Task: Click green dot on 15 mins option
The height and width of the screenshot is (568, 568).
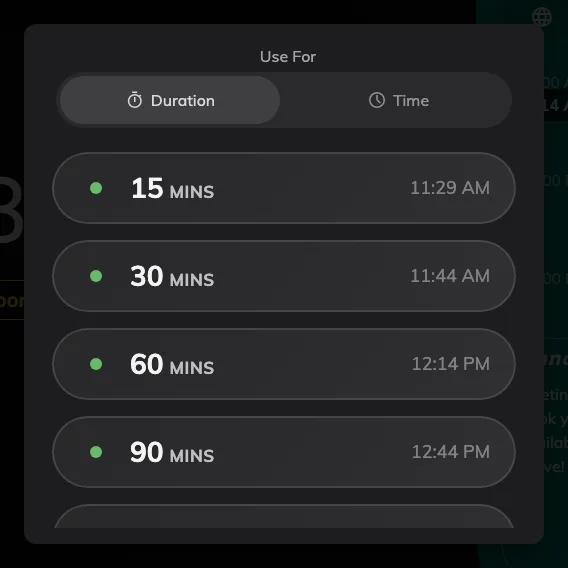Action: (x=96, y=188)
